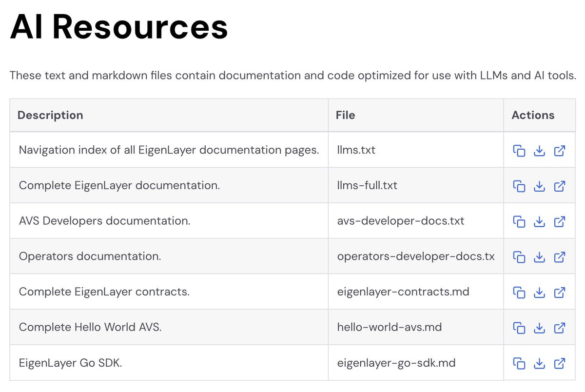Select the eigenlayer-contracts.md file name

pyautogui.click(x=403, y=292)
